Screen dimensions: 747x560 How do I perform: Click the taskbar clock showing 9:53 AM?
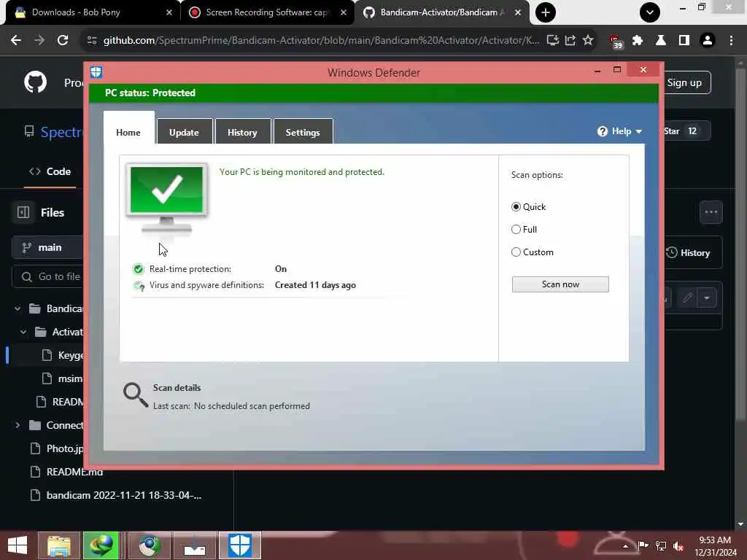click(x=715, y=546)
